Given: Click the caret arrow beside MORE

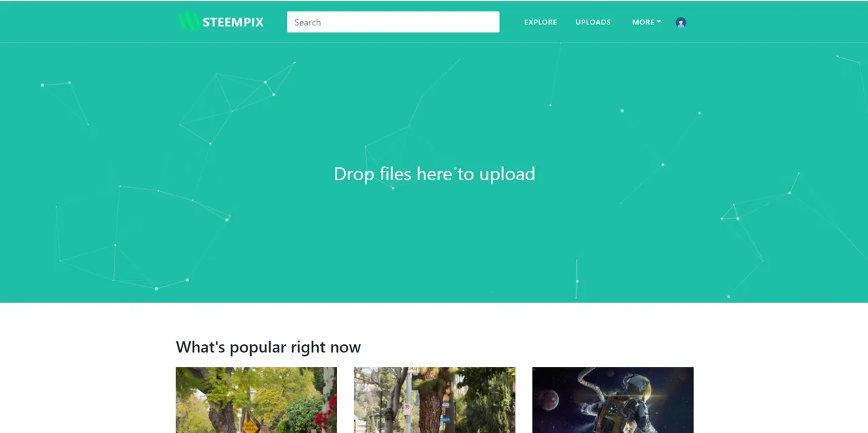Looking at the screenshot, I should point(658,22).
